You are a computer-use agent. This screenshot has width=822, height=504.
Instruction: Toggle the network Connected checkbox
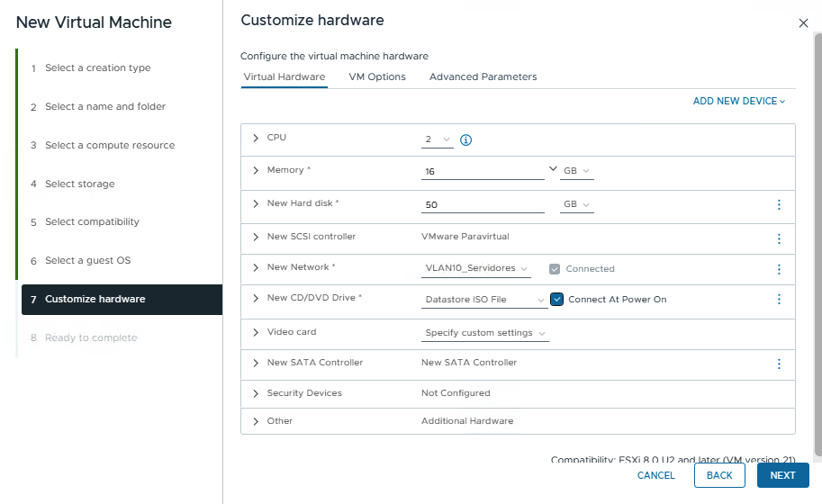[555, 269]
